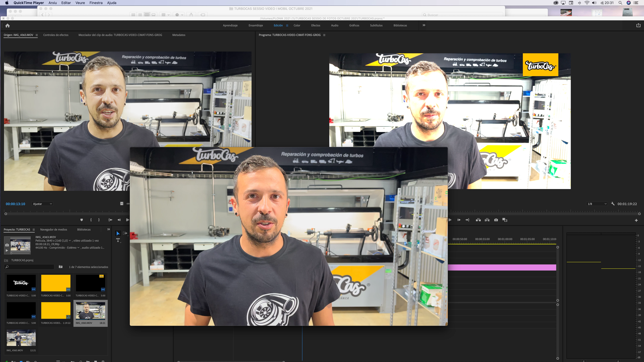644x362 pixels.
Task: Click the Export Frame camera icon
Action: [x=496, y=220]
